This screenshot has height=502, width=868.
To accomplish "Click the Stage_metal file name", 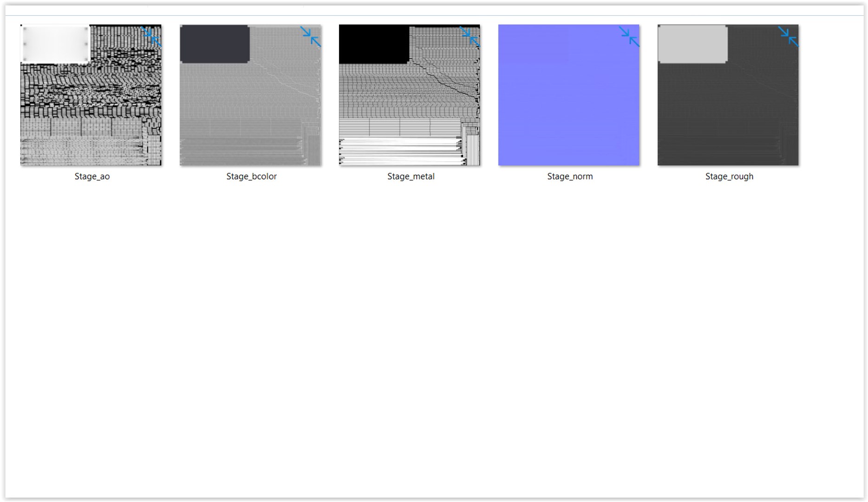I will pos(411,176).
